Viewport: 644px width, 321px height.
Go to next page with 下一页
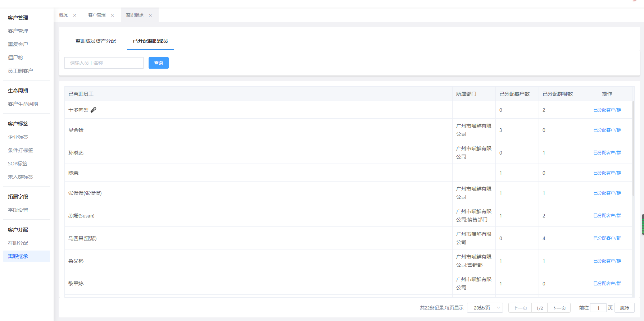pos(559,308)
